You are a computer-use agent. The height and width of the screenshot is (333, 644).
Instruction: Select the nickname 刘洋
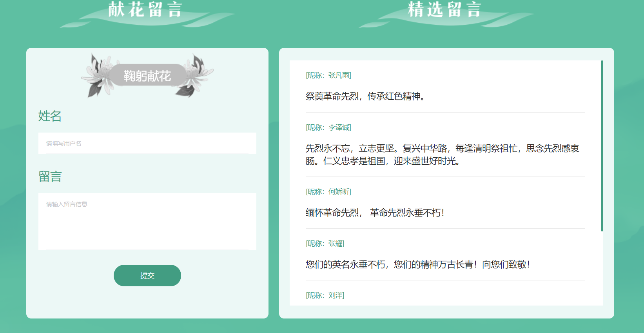coord(336,295)
